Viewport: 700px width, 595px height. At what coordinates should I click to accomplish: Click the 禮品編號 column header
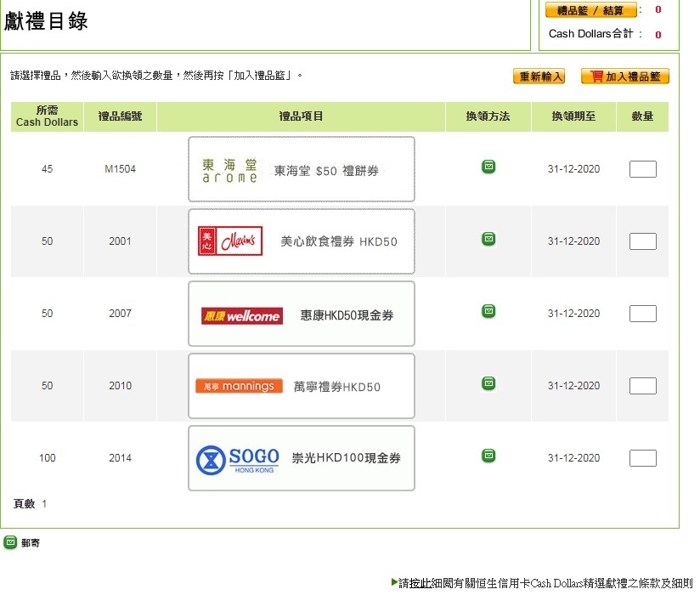click(120, 116)
